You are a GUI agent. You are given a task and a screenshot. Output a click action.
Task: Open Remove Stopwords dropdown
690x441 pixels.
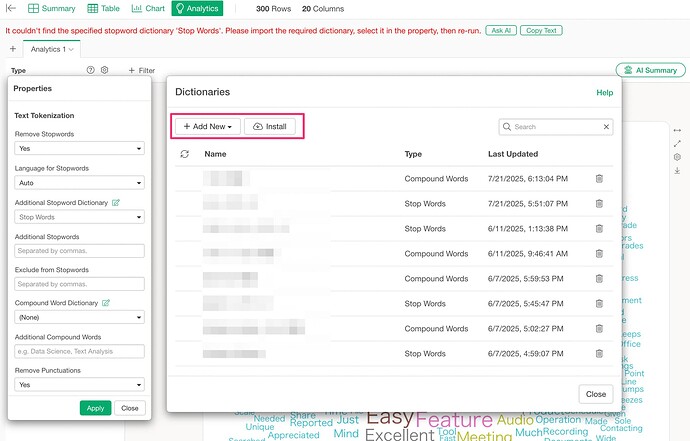point(79,148)
